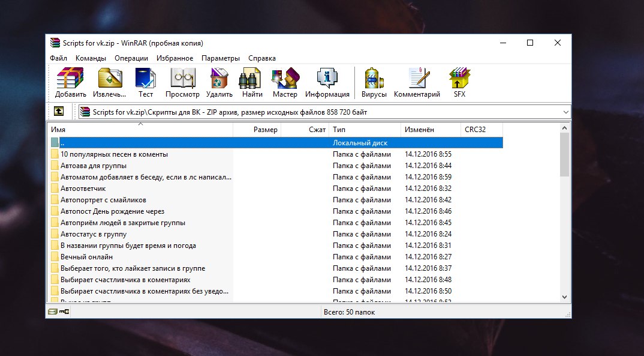Click folder icon of Автоава для группы
644x356 pixels.
click(x=55, y=166)
